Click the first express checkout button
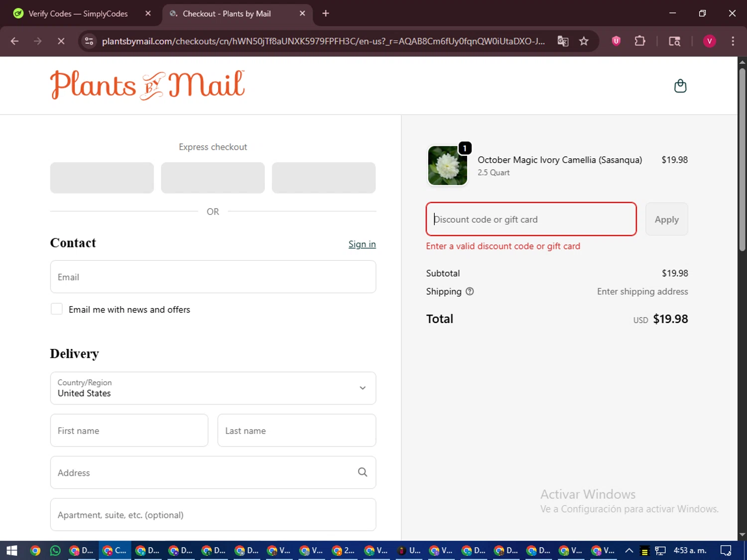747x560 pixels. pos(102,178)
